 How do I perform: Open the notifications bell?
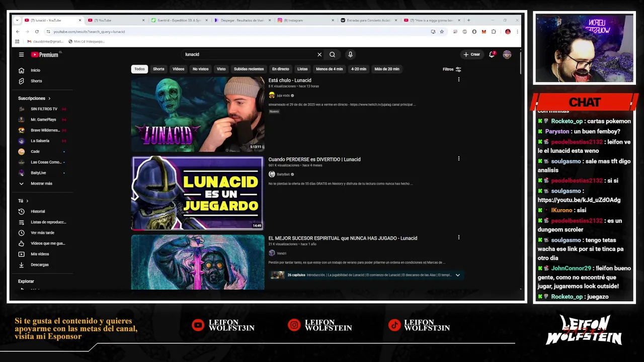coord(492,54)
